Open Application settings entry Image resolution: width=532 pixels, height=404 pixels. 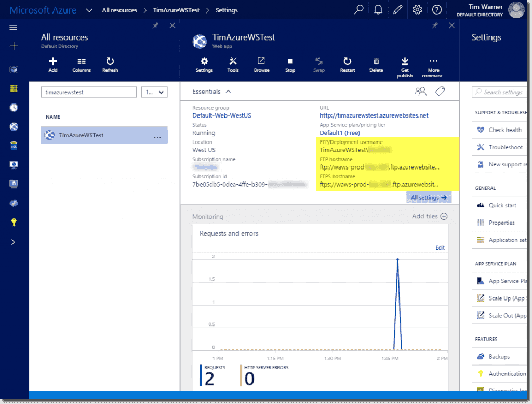click(x=499, y=240)
